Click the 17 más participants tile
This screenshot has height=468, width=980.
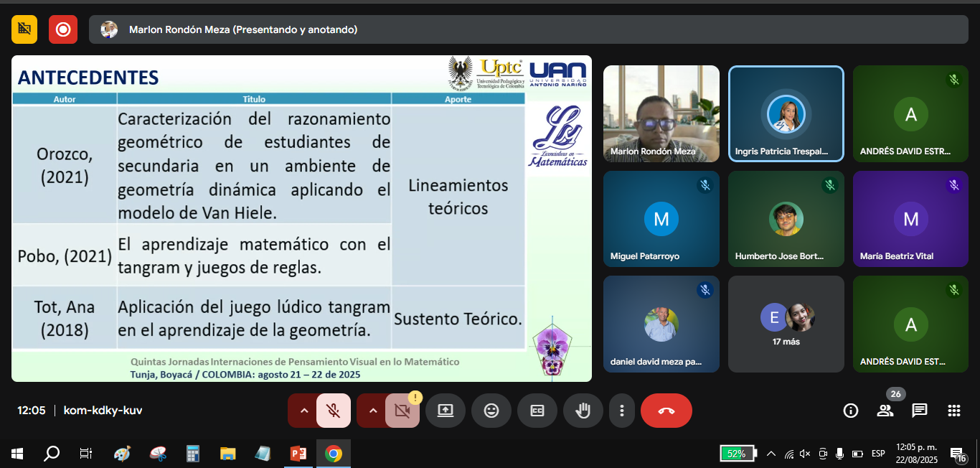786,324
